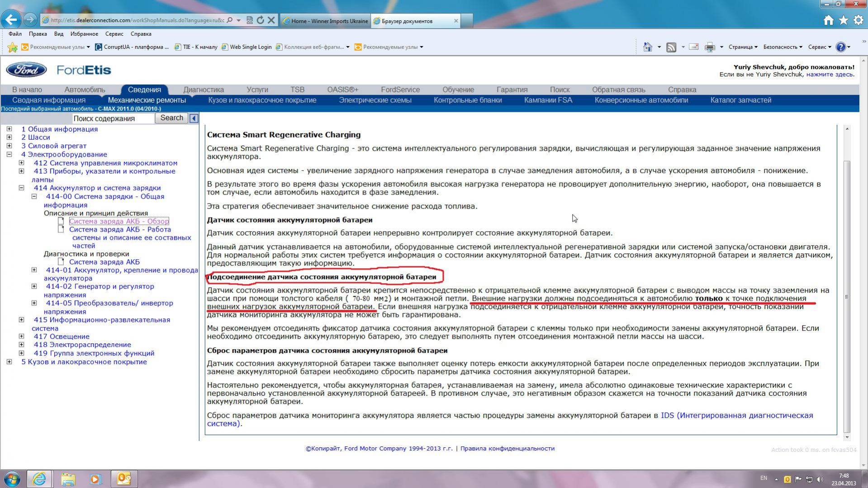Expand the 417 Освещение tree node
Screen dimensions: 868x488
tap(21, 336)
